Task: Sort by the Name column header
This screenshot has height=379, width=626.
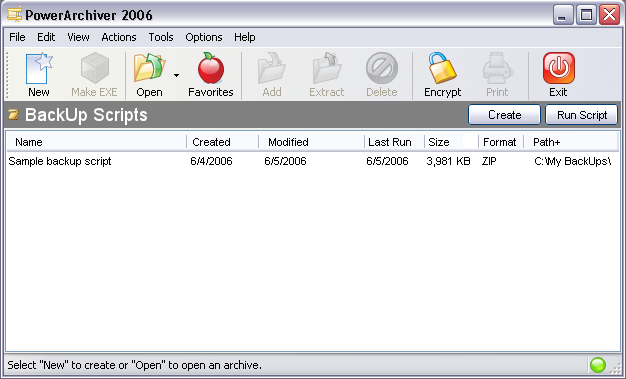Action: coord(97,142)
